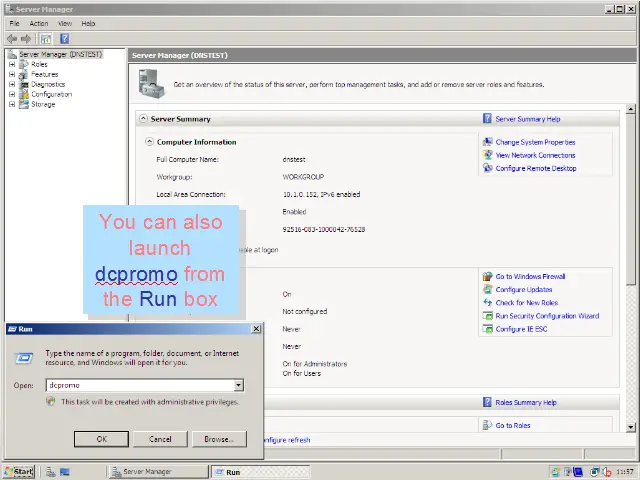Click the Features icon in tree
640x480 pixels.
tap(24, 74)
